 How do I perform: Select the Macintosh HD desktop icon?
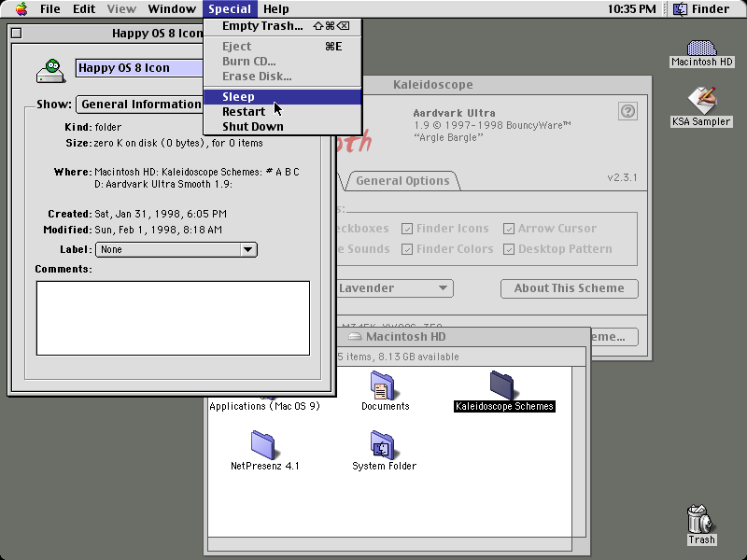702,48
